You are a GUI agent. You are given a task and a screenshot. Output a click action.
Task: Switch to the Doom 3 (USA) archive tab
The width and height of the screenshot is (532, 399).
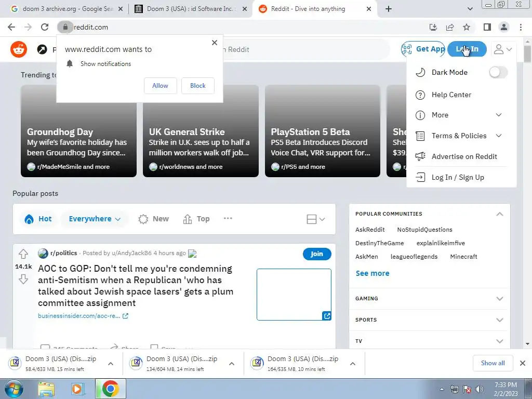click(190, 9)
